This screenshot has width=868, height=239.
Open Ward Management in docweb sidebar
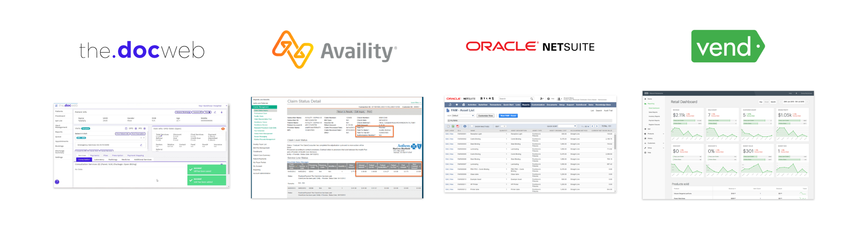click(61, 126)
